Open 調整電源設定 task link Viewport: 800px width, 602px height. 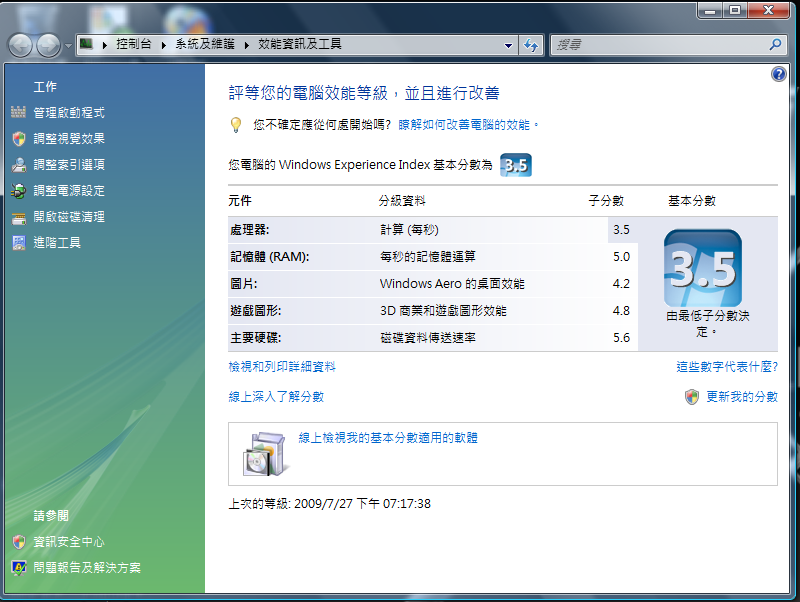click(69, 191)
